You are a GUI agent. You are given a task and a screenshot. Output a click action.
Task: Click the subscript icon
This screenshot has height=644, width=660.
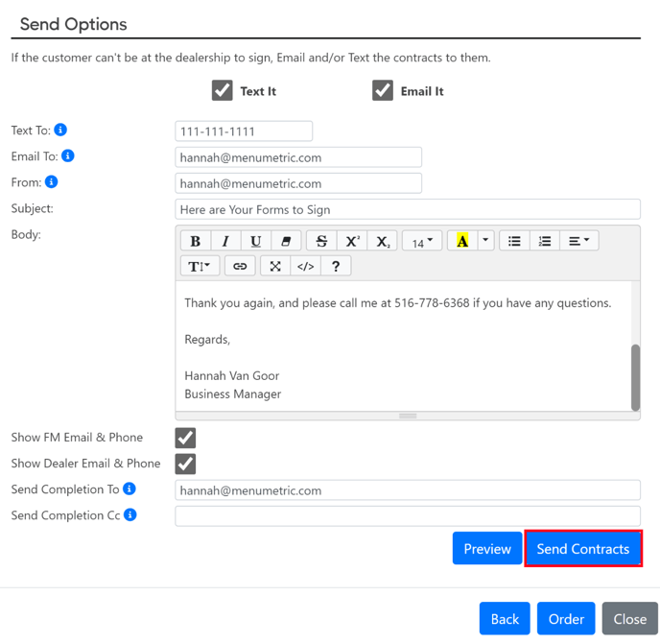382,241
